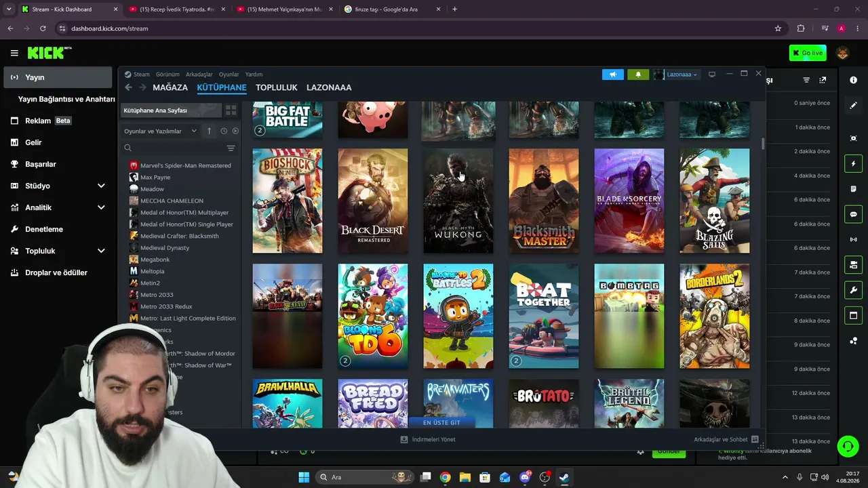Open Bloons TD 6 cover

coord(373,316)
